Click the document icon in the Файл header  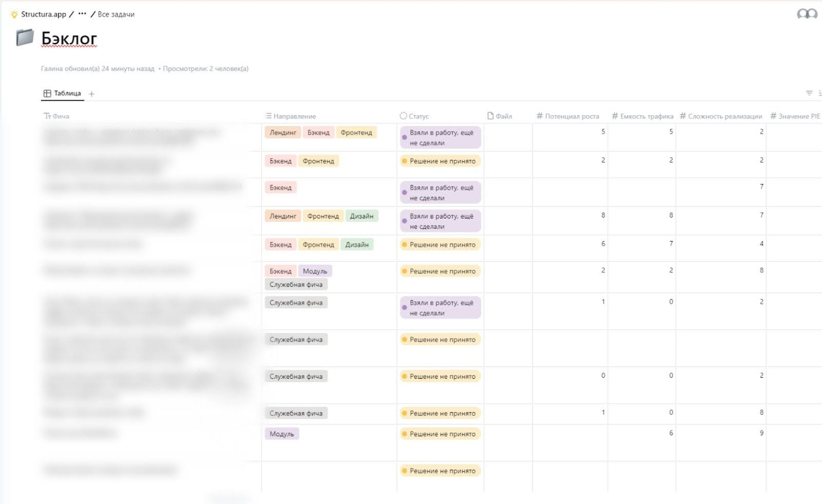491,116
